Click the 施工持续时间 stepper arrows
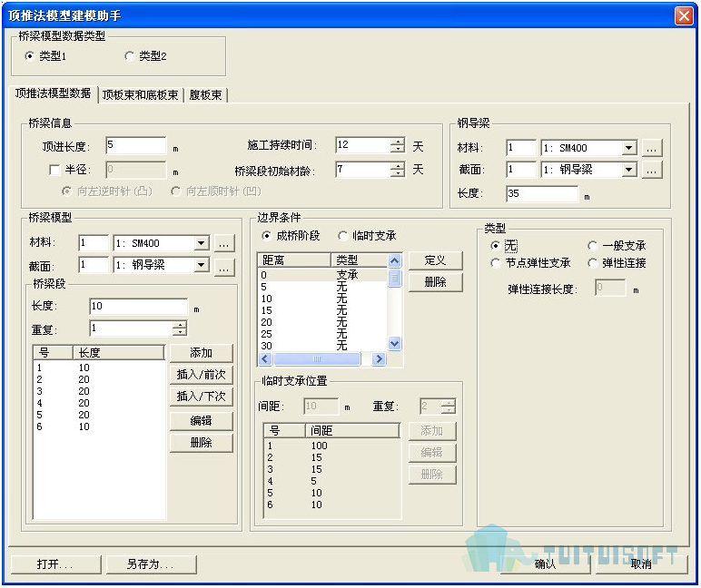This screenshot has height=588, width=701. click(x=397, y=145)
